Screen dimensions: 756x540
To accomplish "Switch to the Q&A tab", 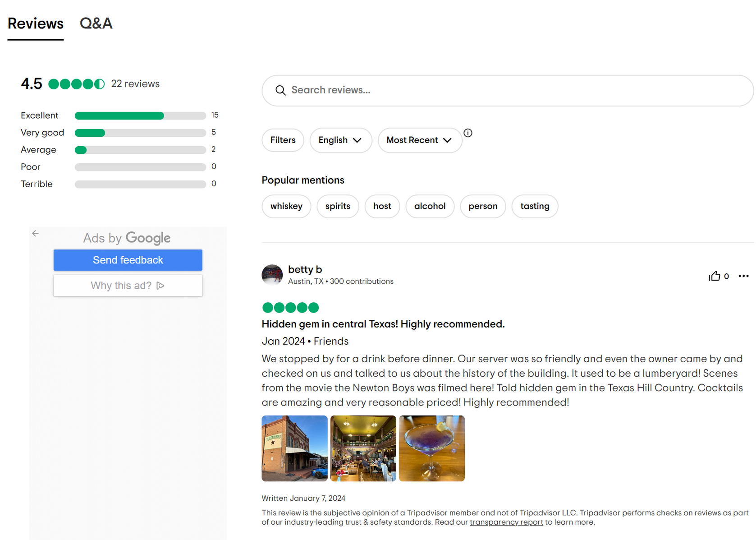I will [96, 23].
